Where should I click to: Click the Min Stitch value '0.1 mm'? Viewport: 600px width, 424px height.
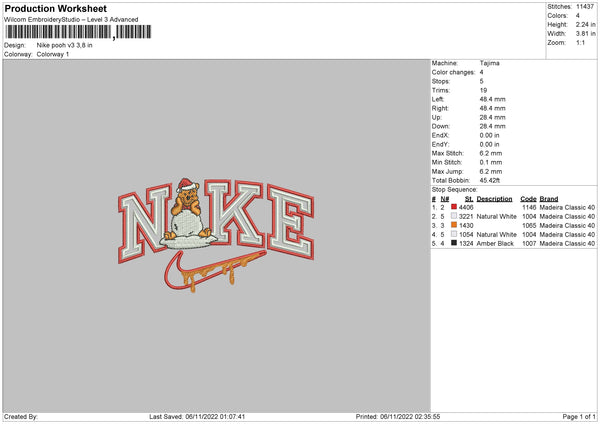point(491,162)
